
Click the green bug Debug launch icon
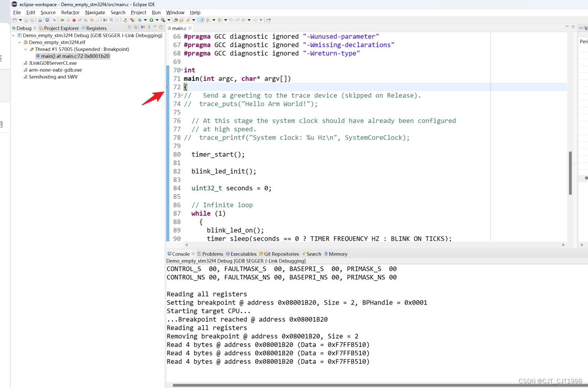pyautogui.click(x=140, y=20)
